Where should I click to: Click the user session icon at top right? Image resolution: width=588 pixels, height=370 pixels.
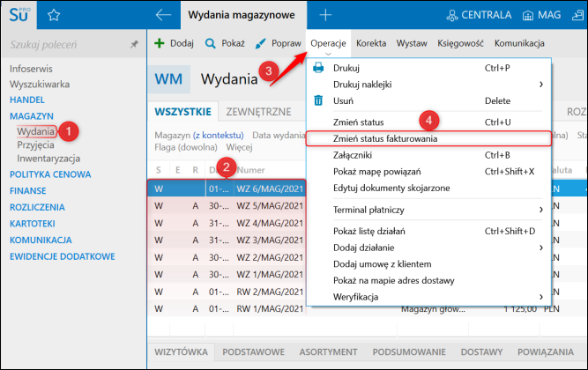click(577, 15)
